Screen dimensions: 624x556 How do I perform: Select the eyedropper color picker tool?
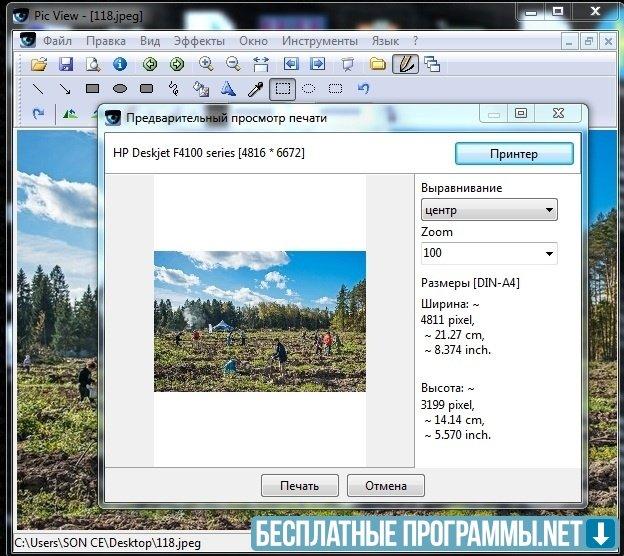[255, 89]
